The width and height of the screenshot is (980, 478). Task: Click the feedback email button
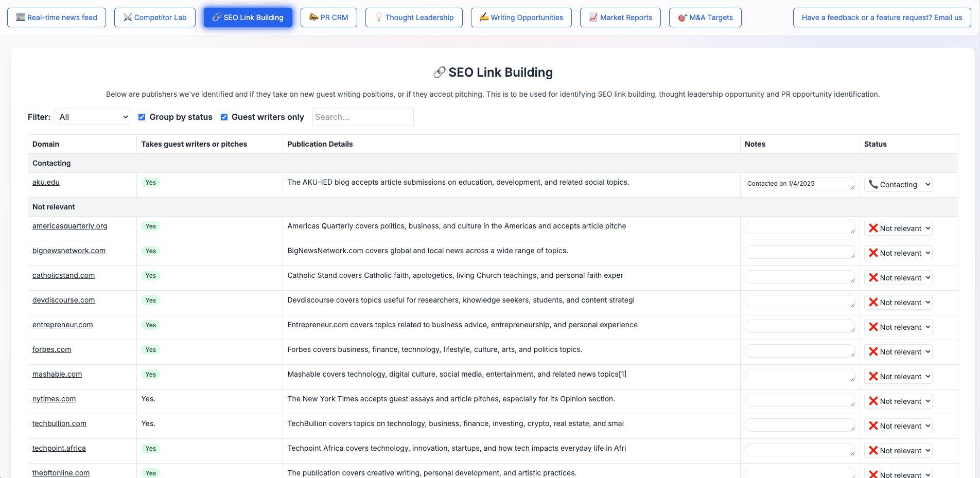click(x=882, y=17)
